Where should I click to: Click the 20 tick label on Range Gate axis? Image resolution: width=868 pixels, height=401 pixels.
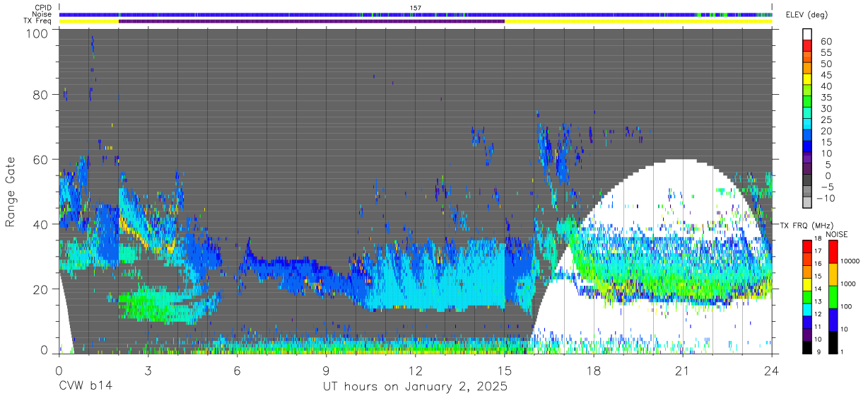tap(42, 289)
